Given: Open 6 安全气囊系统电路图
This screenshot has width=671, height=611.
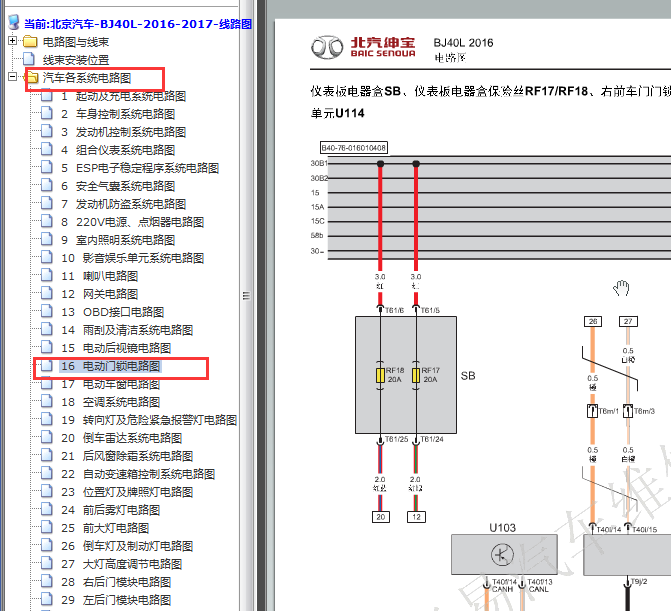Looking at the screenshot, I should (x=118, y=186).
